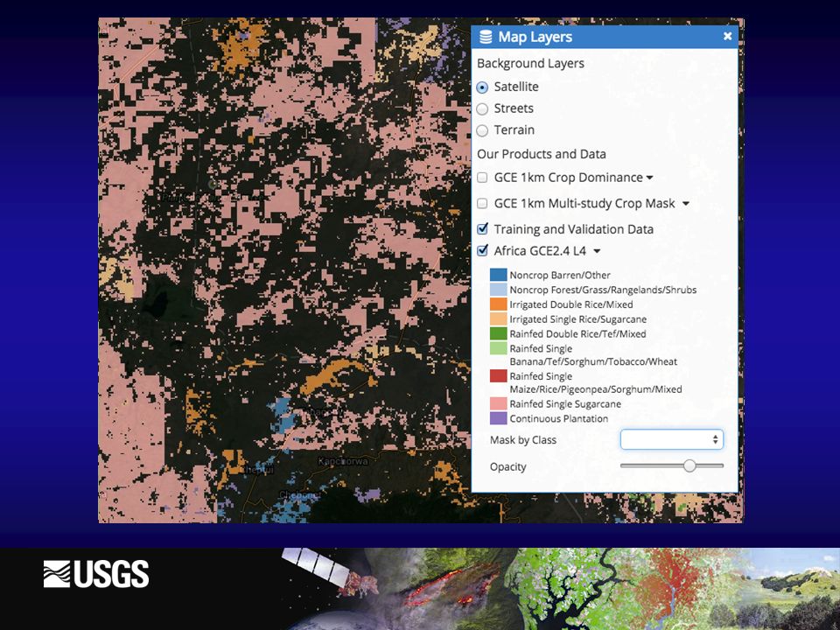The height and width of the screenshot is (630, 840).
Task: Click the Continuous Plantation legend text
Action: click(558, 418)
